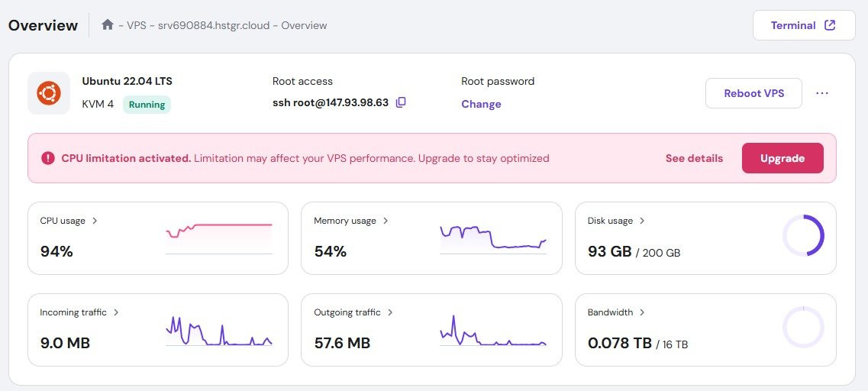Image resolution: width=868 pixels, height=391 pixels.
Task: Click Change root password link
Action: tap(481, 104)
